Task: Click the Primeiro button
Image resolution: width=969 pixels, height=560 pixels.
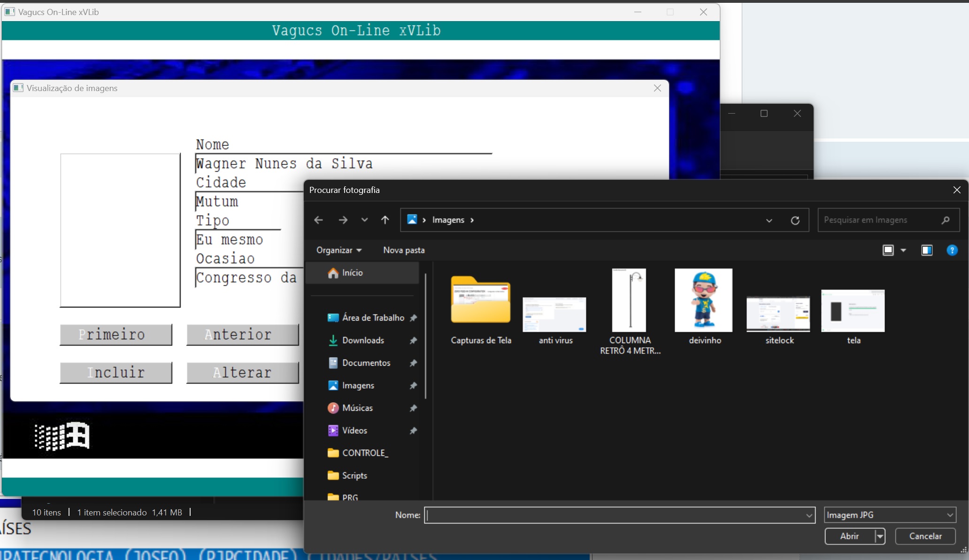Action: 115,335
